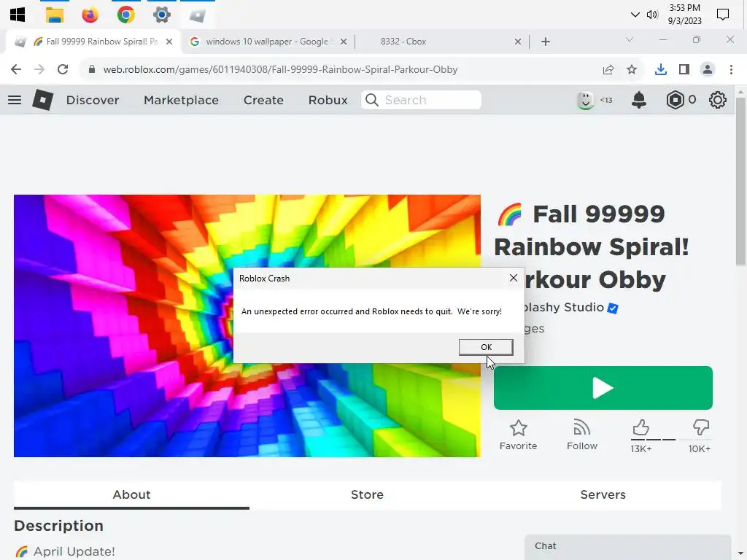Reload the current page
Image resolution: width=747 pixels, height=560 pixels.
pos(63,69)
